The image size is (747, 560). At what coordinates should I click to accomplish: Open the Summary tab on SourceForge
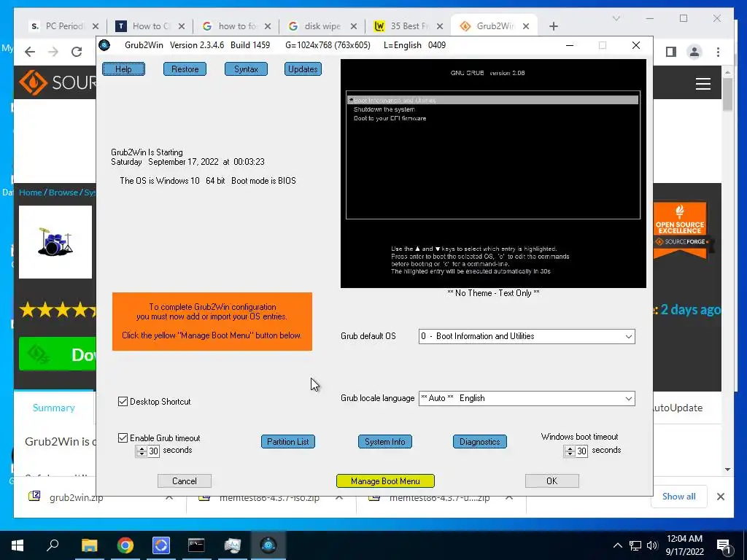(x=54, y=408)
